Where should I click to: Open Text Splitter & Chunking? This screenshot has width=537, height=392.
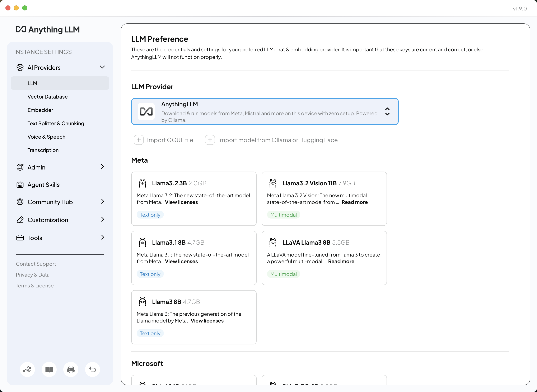click(56, 123)
